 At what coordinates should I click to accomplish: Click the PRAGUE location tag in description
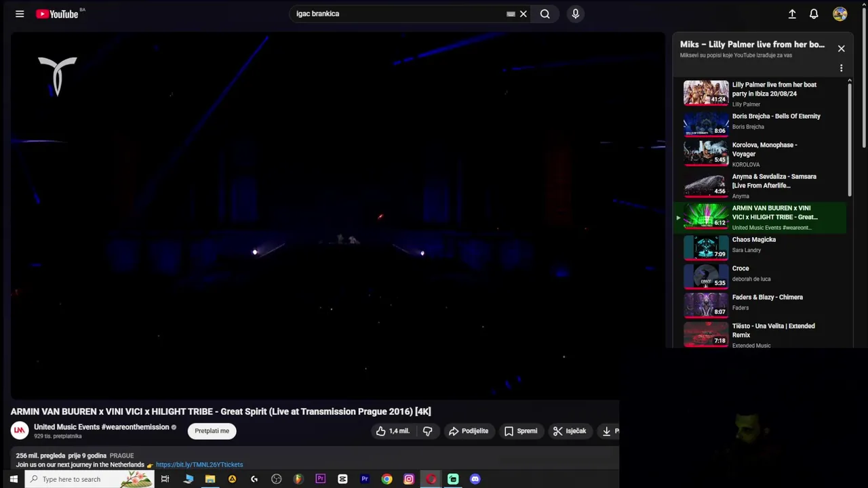click(121, 456)
